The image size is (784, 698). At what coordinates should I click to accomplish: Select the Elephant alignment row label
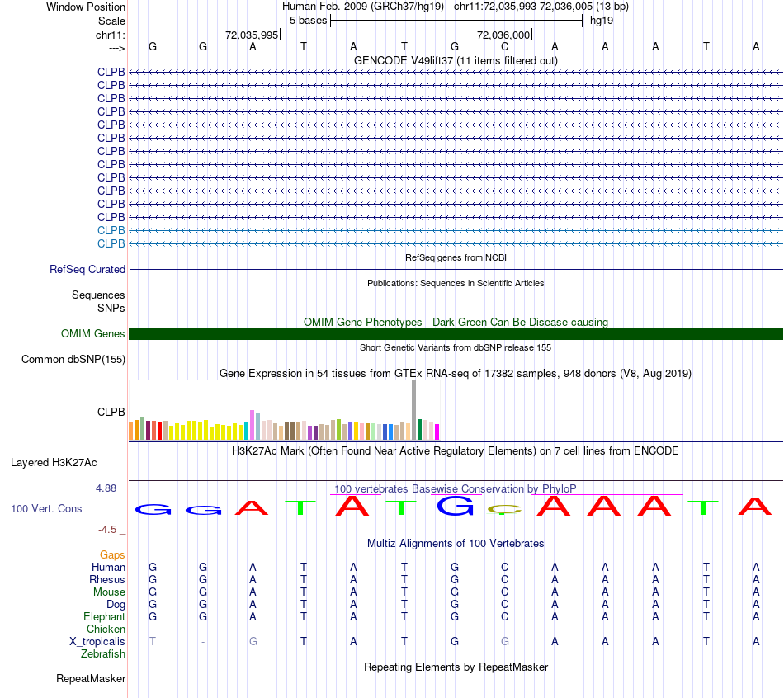tap(104, 617)
